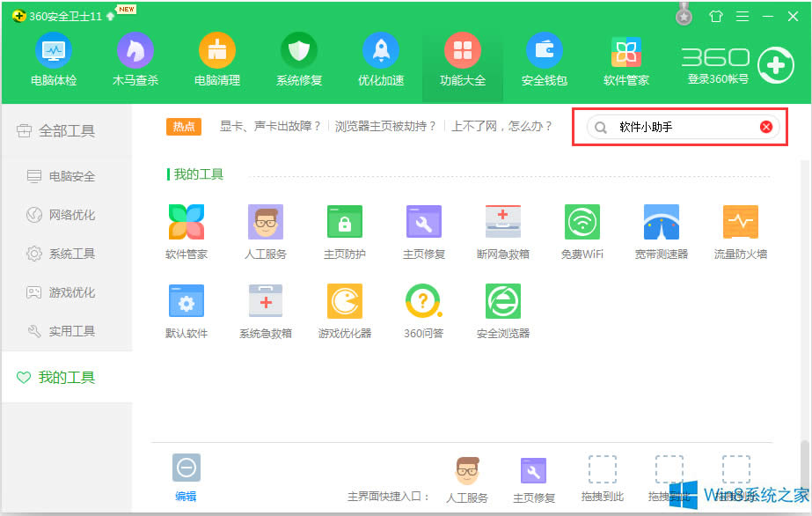Click the 编辑 edit button

186,476
